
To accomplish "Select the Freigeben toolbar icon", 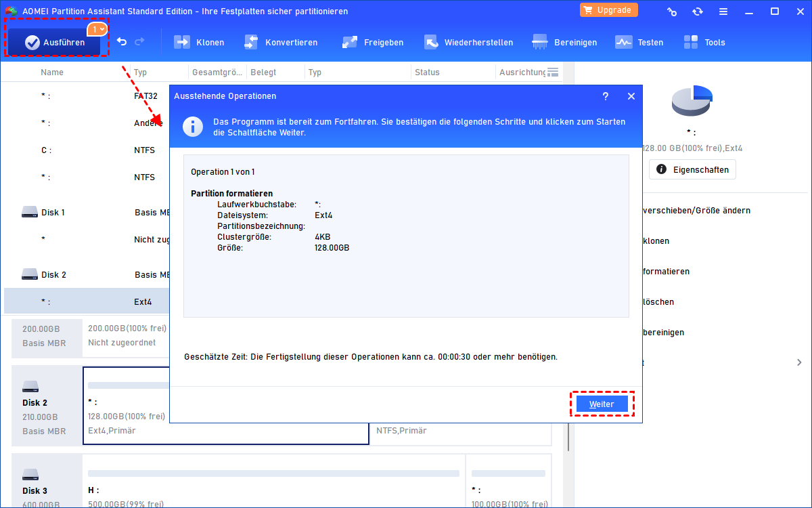I will [372, 42].
